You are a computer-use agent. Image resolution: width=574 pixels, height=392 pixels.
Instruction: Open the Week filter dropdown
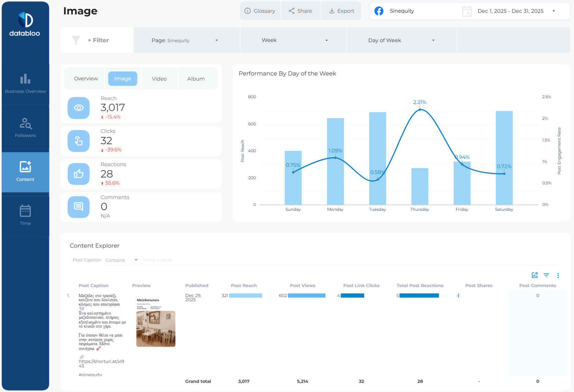pos(293,41)
